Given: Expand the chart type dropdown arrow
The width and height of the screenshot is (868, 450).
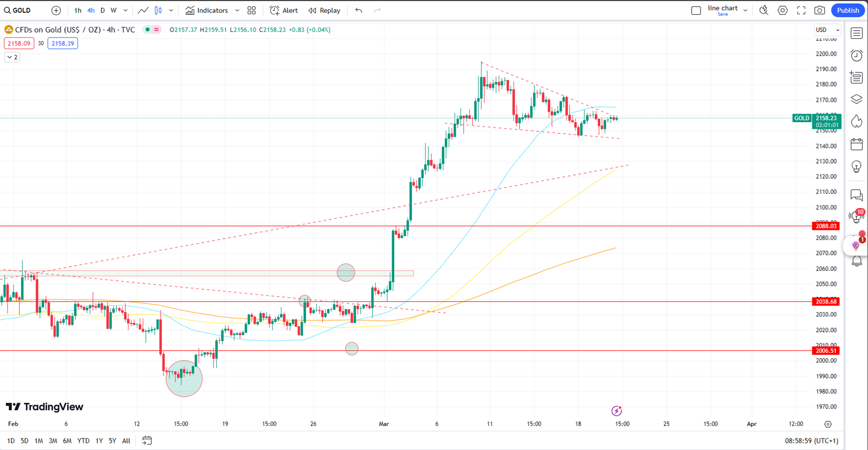Looking at the screenshot, I should pos(171,10).
